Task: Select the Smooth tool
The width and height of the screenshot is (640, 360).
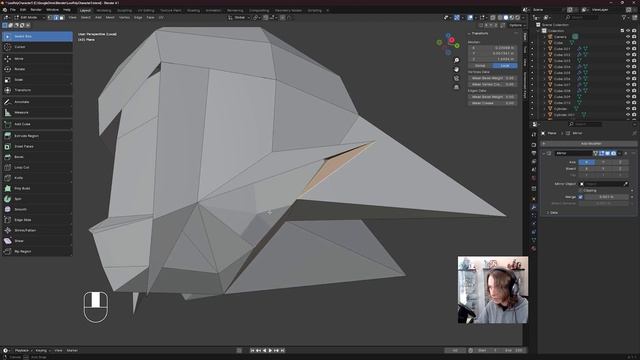Action: click(37, 209)
